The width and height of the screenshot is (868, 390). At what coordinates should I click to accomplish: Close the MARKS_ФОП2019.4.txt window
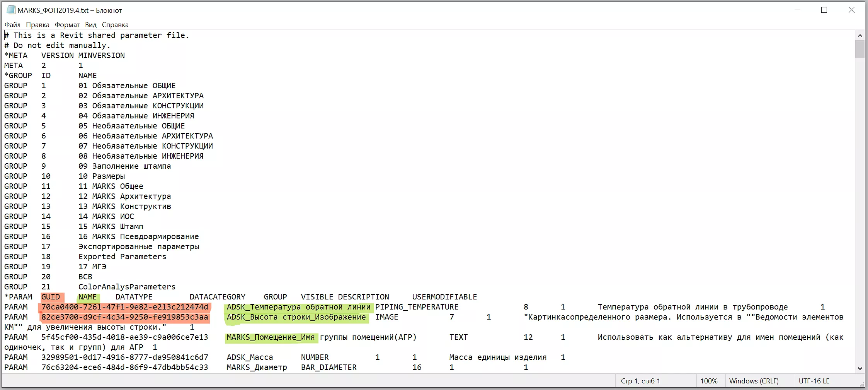(851, 10)
